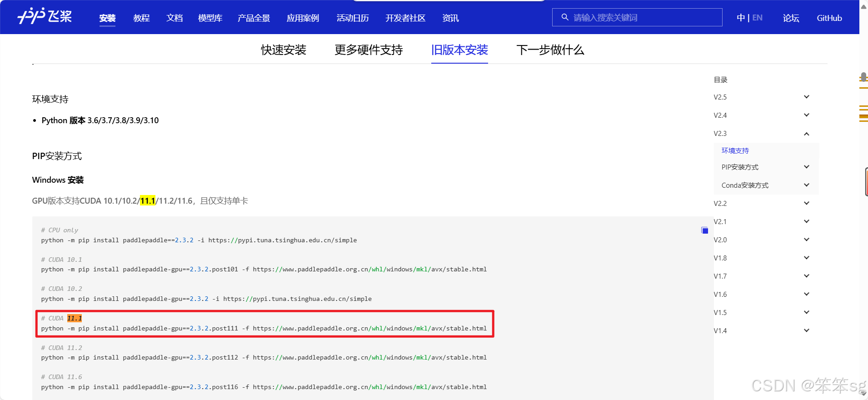Click the 目录 heading in sidebar
The image size is (868, 400).
720,80
